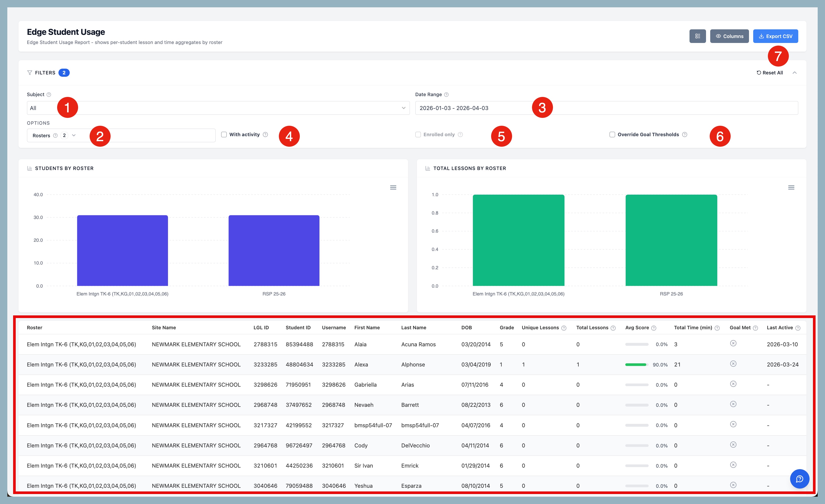Click the help icon next to Subject
The width and height of the screenshot is (825, 504).
[x=49, y=95]
